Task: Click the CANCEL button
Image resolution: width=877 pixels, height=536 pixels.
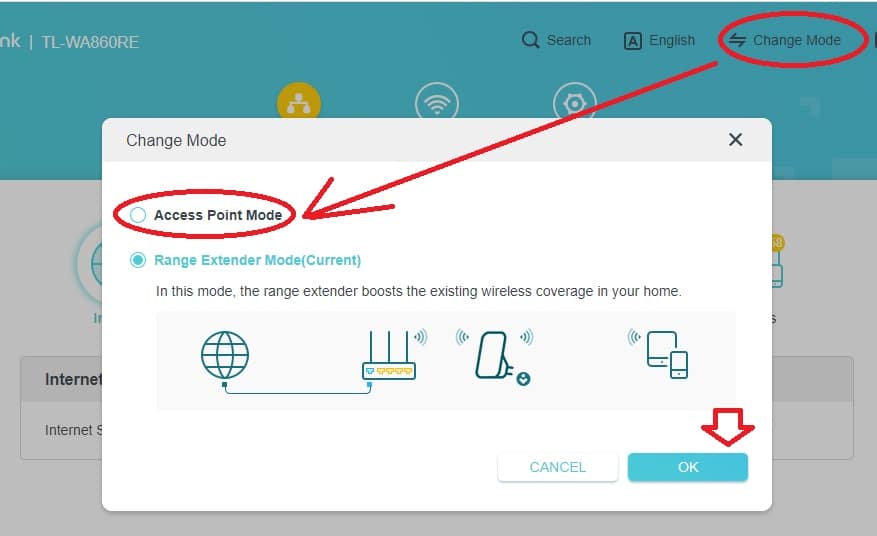Action: coord(558,467)
